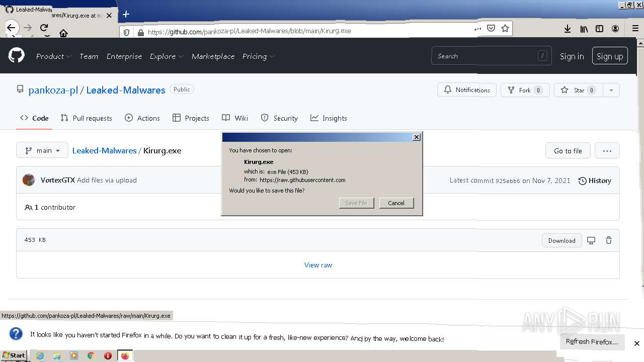Viewport: 644px width, 362px height.
Task: Click the Notifications bell button
Action: pos(467,90)
